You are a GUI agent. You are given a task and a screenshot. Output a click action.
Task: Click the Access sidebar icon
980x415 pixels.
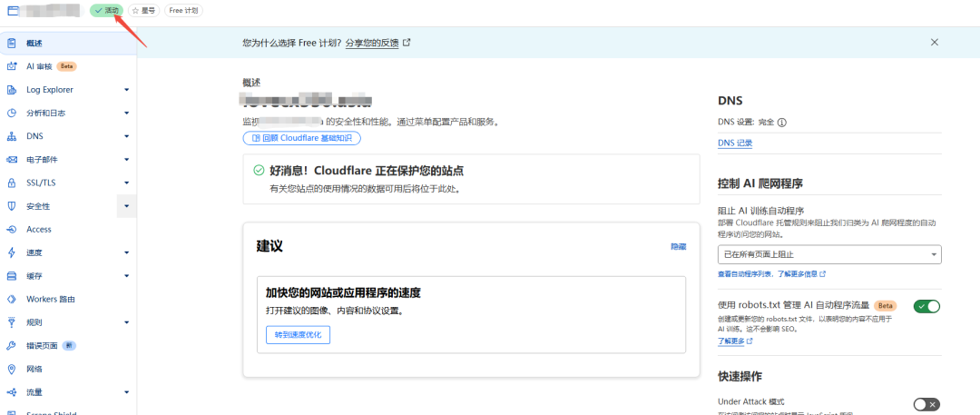11,230
